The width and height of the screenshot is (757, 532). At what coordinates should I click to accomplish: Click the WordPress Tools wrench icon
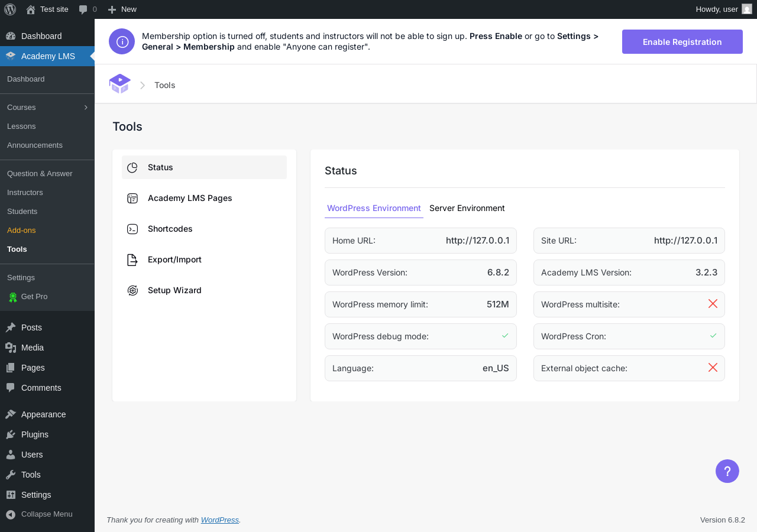11,475
